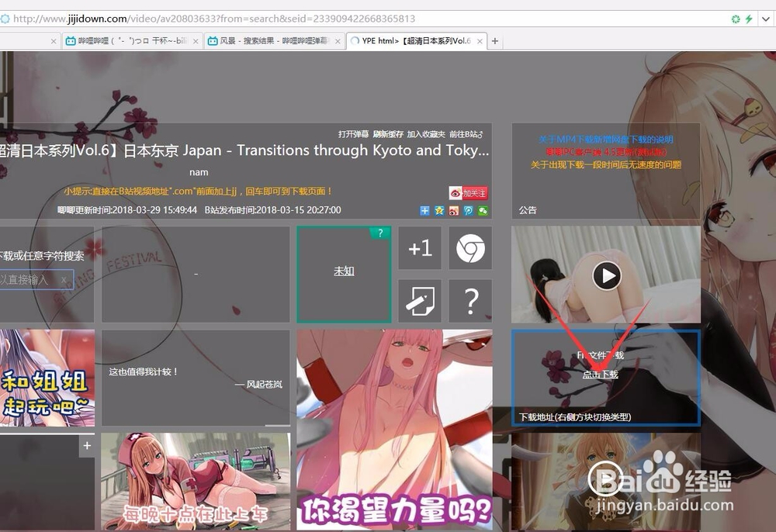
Task: Click the 下载地址(右侧方块切换类型) label
Action: [574, 416]
